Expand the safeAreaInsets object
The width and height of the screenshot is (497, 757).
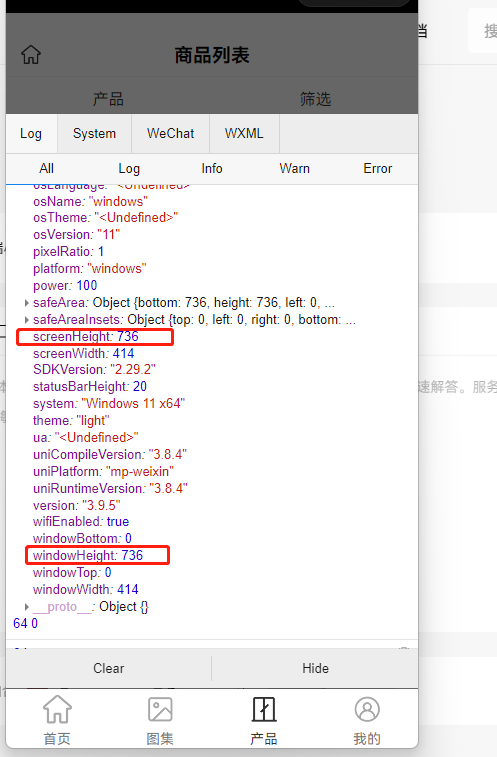(27, 320)
